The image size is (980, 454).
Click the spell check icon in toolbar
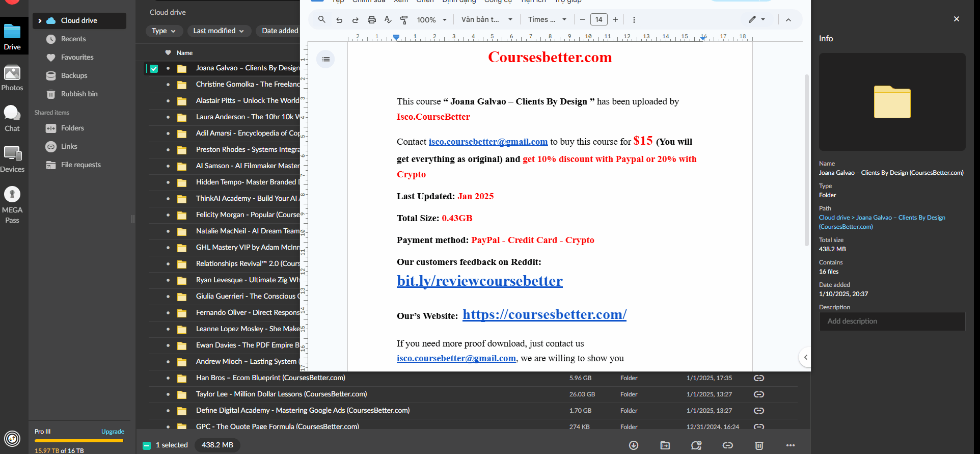(x=388, y=20)
